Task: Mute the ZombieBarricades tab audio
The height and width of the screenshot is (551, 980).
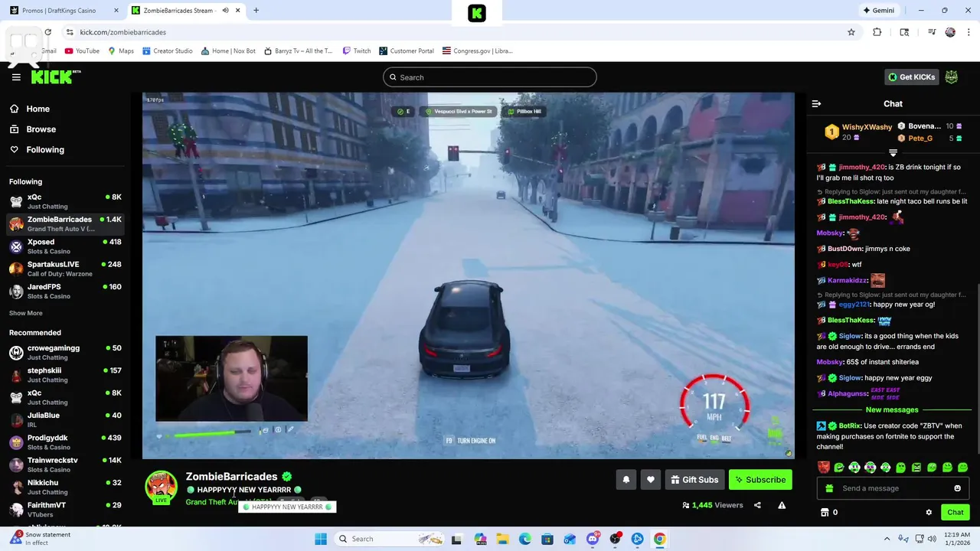Action: click(225, 10)
